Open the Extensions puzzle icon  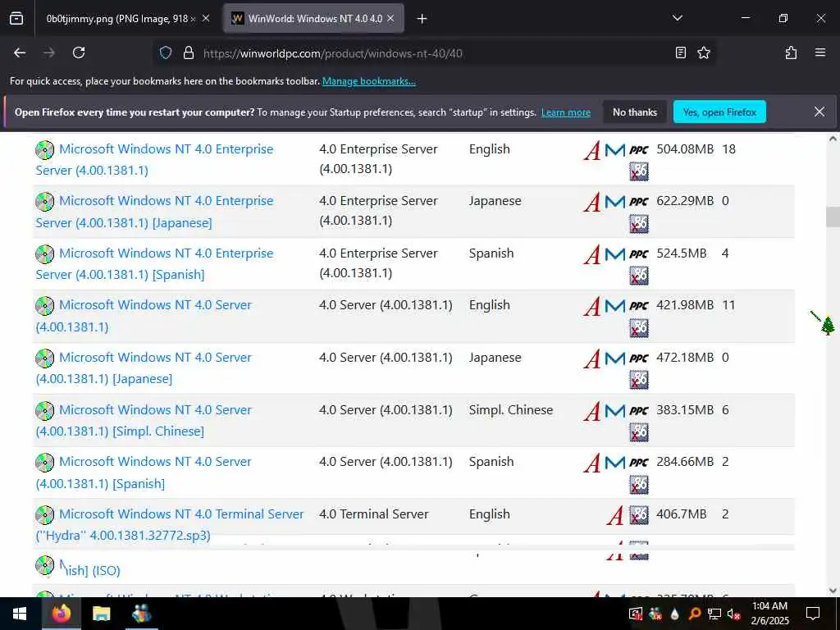point(791,52)
